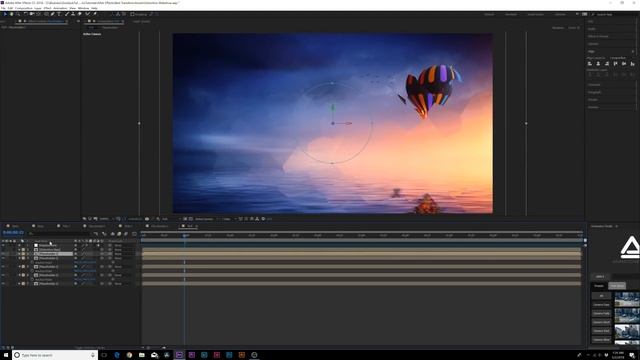Open the Layer menu
Viewport: 640px width, 360px height.
38,8
